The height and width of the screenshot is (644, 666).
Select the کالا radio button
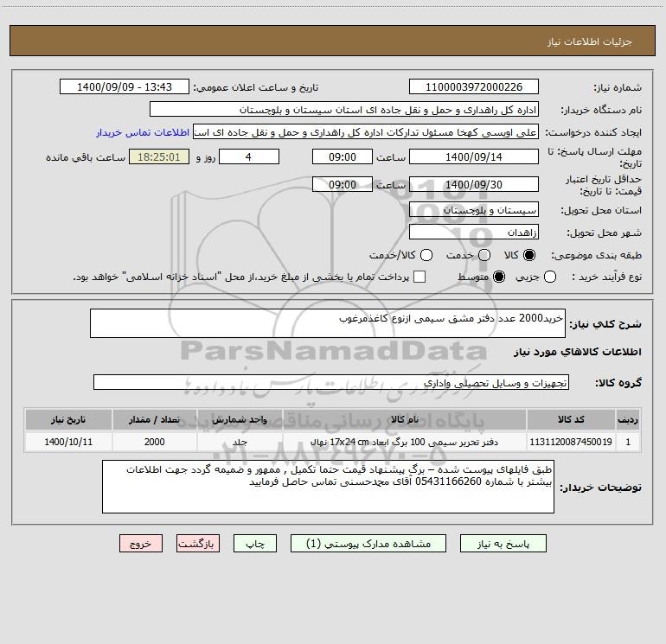(529, 255)
